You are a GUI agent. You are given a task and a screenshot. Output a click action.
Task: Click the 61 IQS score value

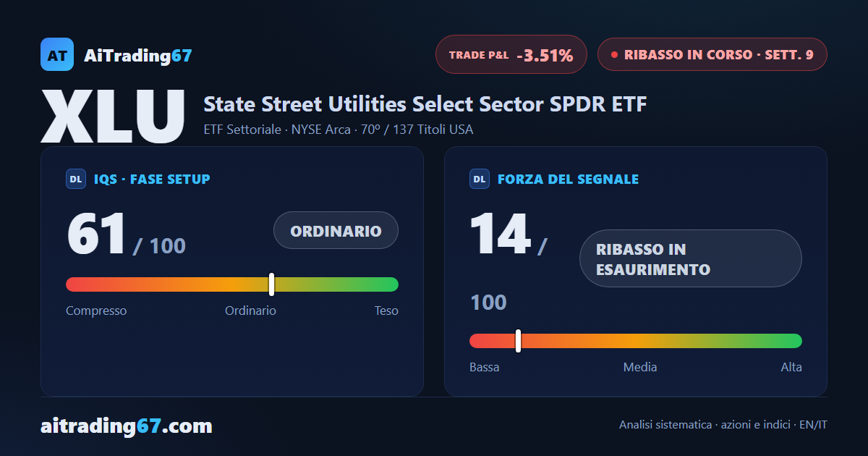click(96, 234)
